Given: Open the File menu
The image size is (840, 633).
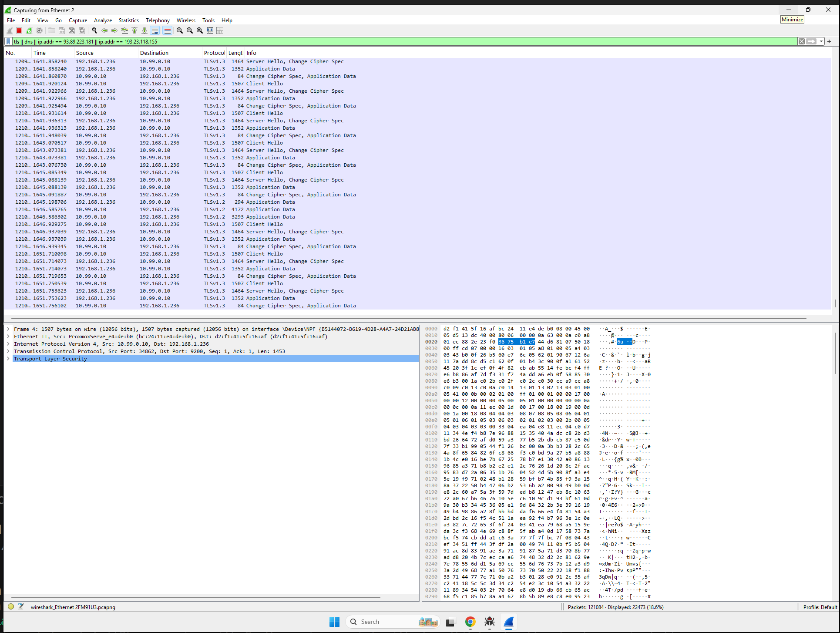Looking at the screenshot, I should point(11,20).
